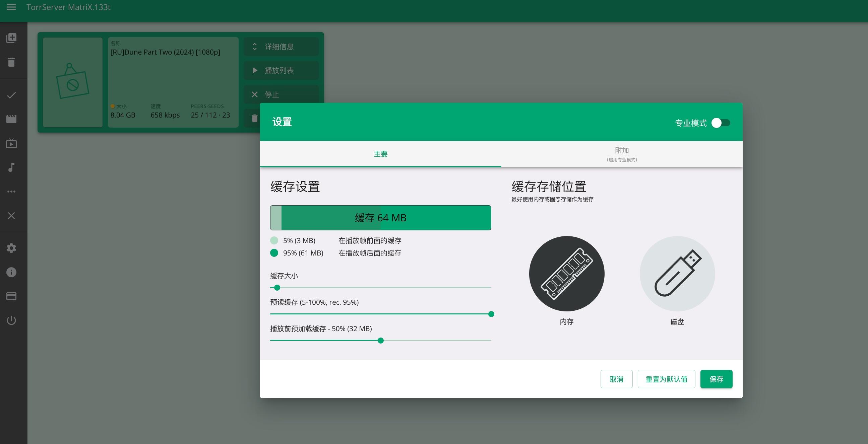This screenshot has width=868, height=444.
Task: Switch to the 附加 tab
Action: click(622, 154)
